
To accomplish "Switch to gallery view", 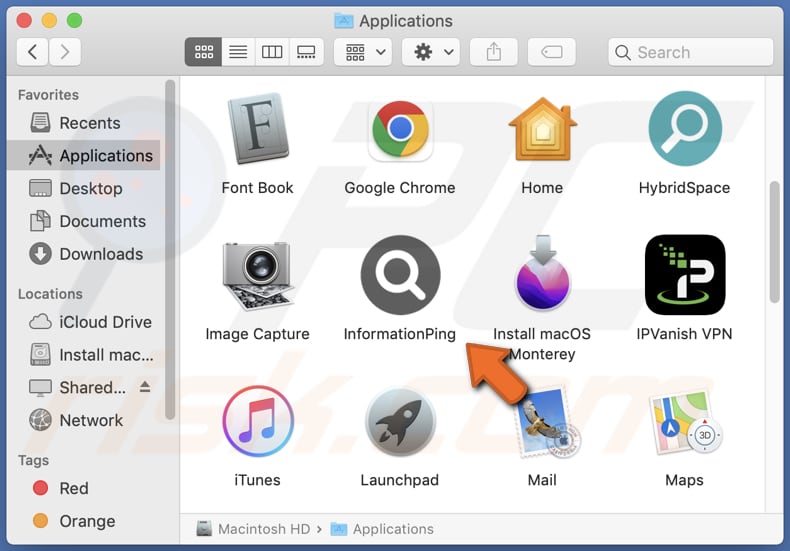I will click(x=306, y=52).
